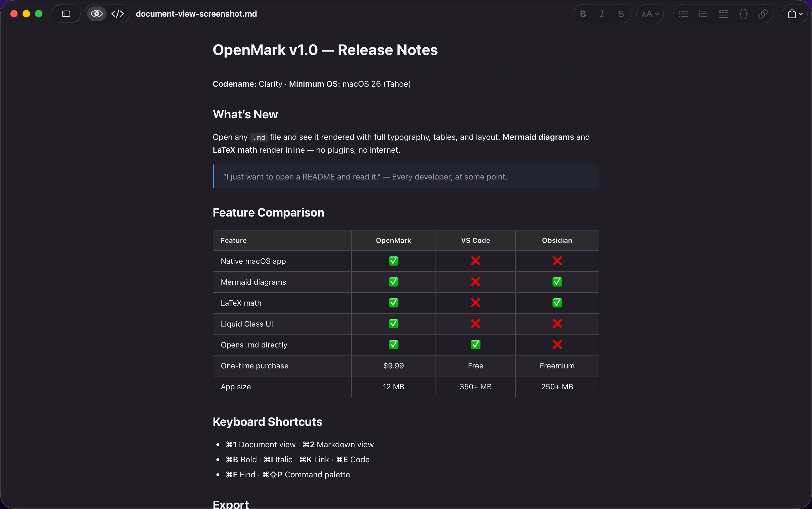812x509 pixels.
Task: Click the .md inline code token in What's New
Action: 259,137
